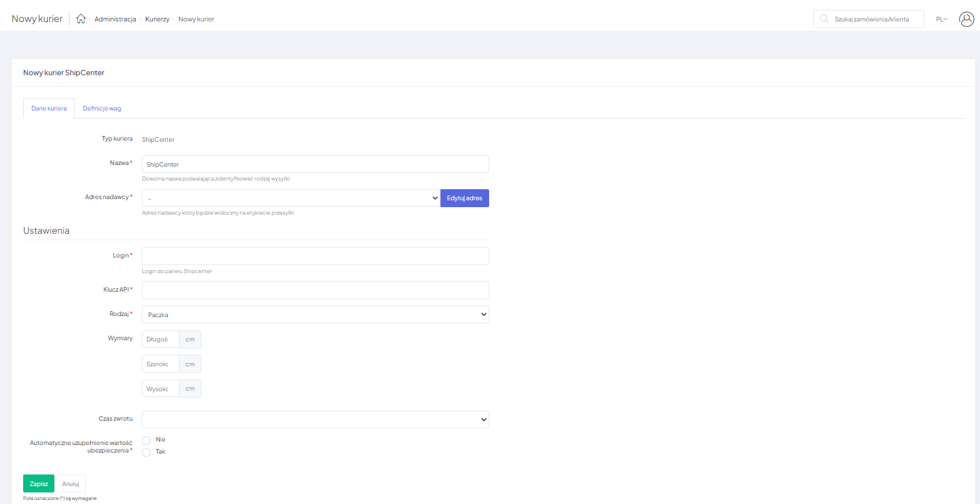
Task: Go to Administracja in breadcrumb
Action: (115, 19)
